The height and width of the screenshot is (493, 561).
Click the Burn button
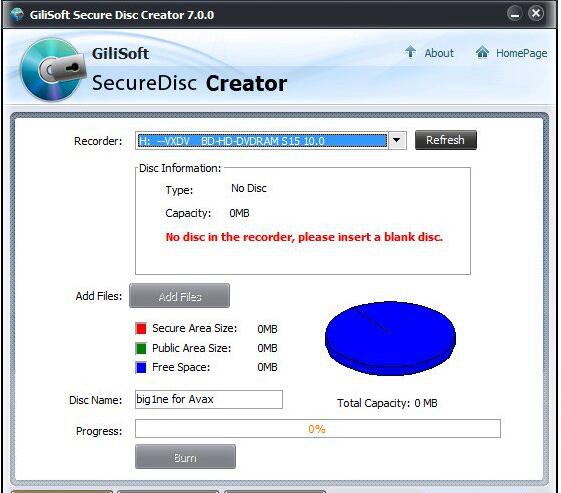tap(185, 457)
